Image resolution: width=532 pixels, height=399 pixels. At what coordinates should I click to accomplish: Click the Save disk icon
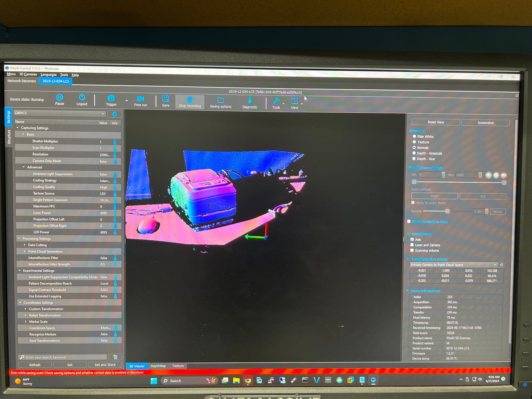(x=166, y=99)
